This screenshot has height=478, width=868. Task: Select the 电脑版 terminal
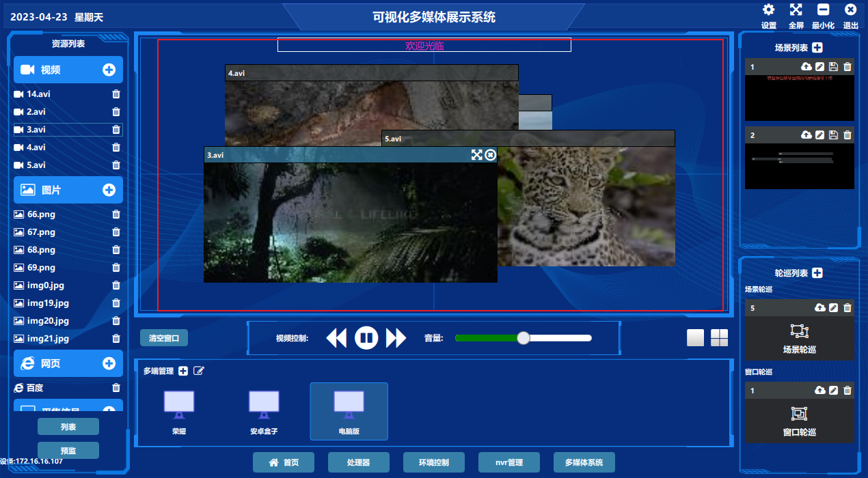349,412
